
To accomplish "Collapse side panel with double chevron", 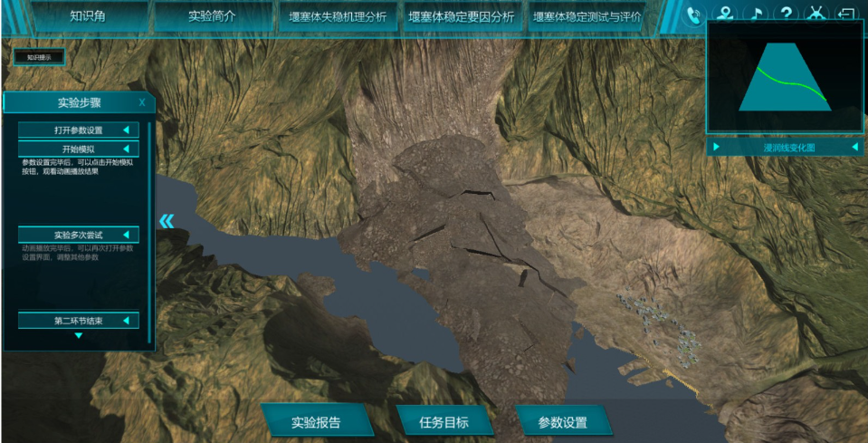I will click(167, 221).
